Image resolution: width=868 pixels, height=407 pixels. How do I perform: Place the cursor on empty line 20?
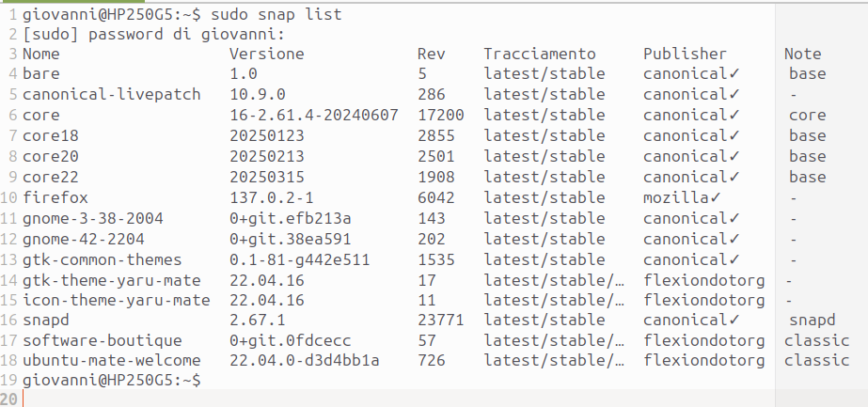pos(387,399)
